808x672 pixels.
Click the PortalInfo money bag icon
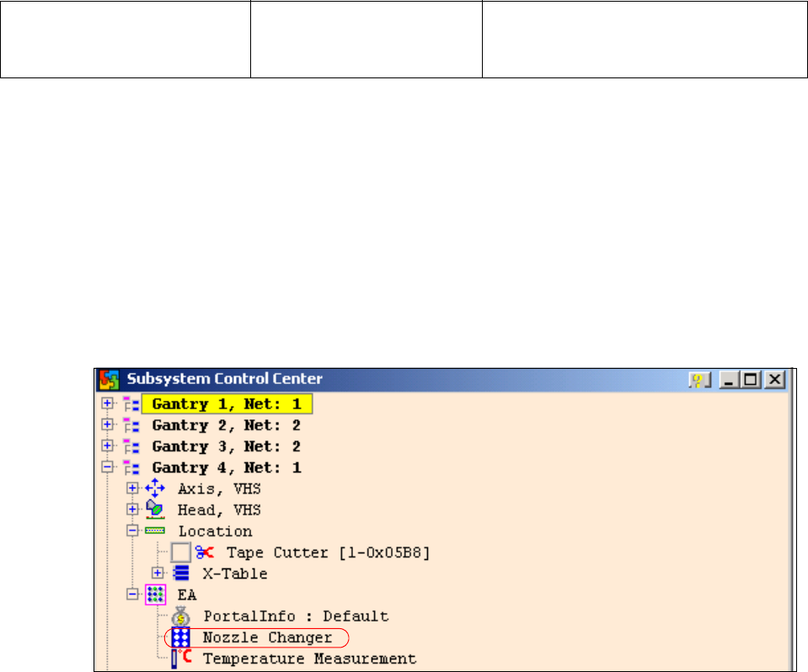pos(181,616)
